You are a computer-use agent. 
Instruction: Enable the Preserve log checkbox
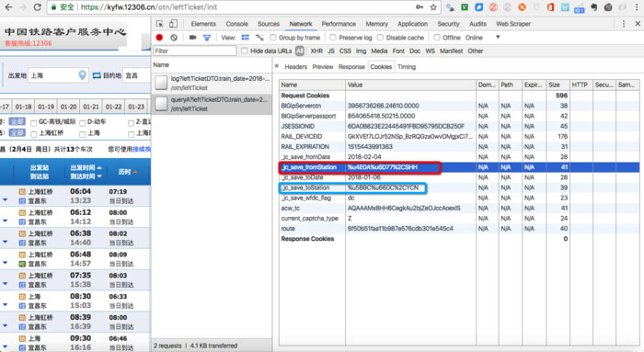(x=333, y=38)
